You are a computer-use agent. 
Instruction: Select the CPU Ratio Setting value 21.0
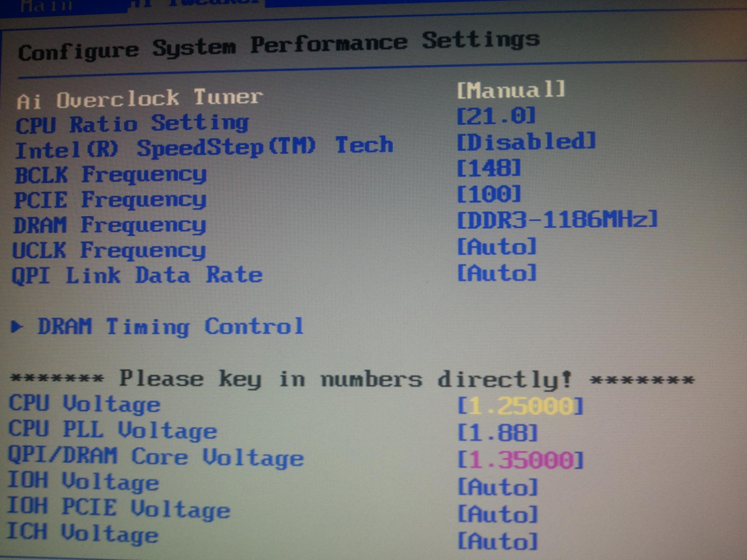496,116
